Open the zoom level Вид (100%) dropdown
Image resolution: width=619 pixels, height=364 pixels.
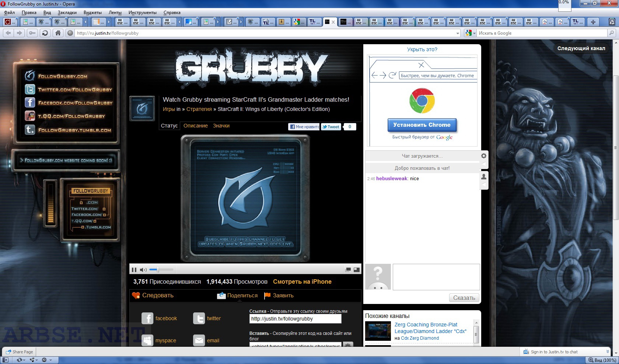(602, 360)
